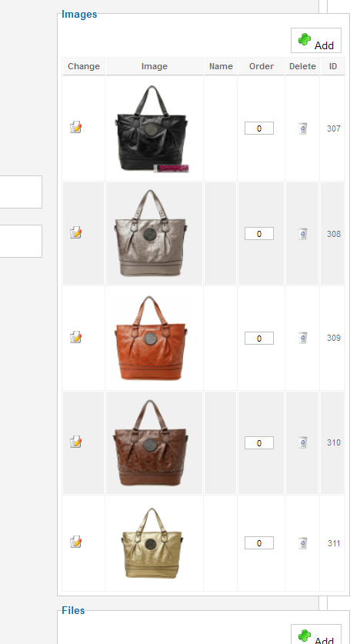Click the edit icon for image 308
The image size is (360, 644).
(75, 232)
